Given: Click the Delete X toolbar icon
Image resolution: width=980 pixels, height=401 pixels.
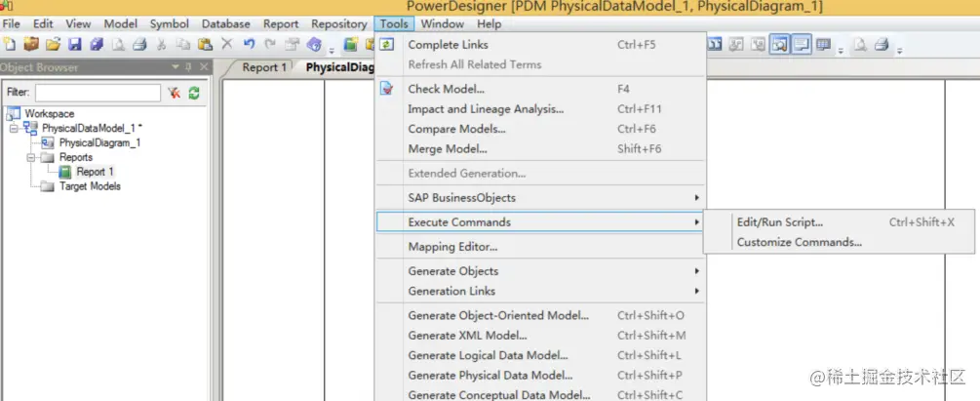Looking at the screenshot, I should coord(227,44).
